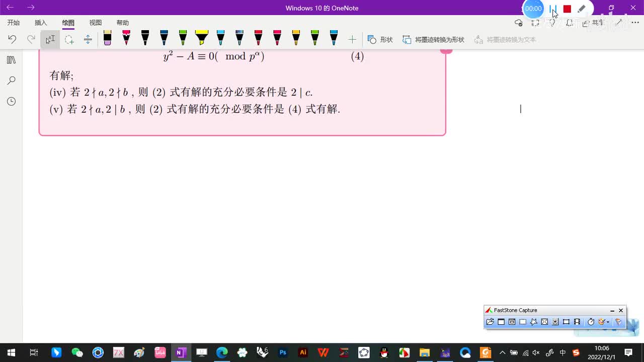Switch to the 绘图 tab
Image resolution: width=644 pixels, height=362 pixels.
[x=68, y=23]
